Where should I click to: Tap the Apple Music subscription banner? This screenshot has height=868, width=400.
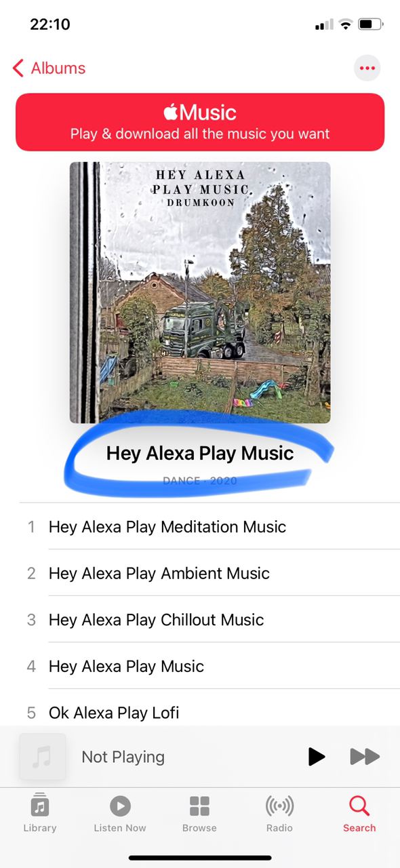200,122
